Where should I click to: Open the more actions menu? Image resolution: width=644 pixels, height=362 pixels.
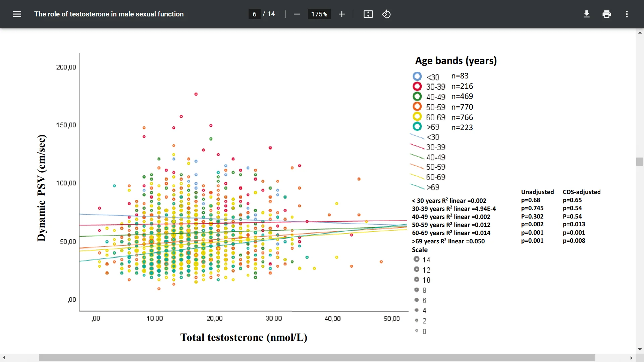click(627, 14)
